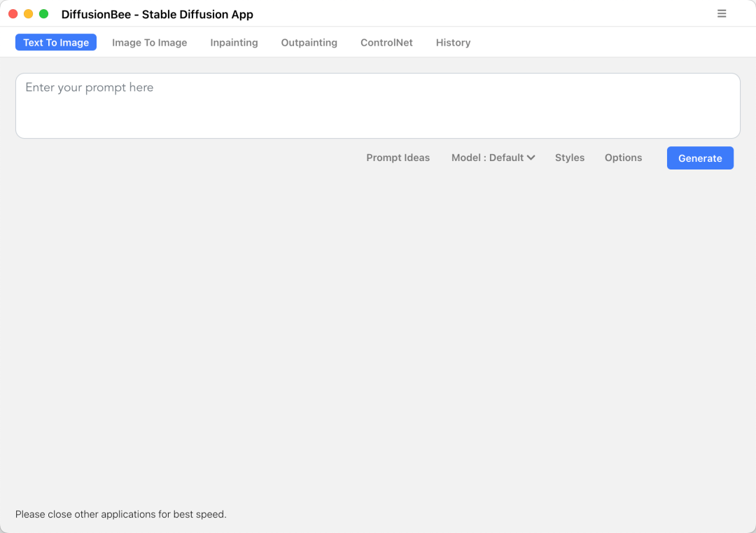This screenshot has height=533, width=756.
Task: Focus the 'Enter your prompt here' text box
Action: pos(377,106)
